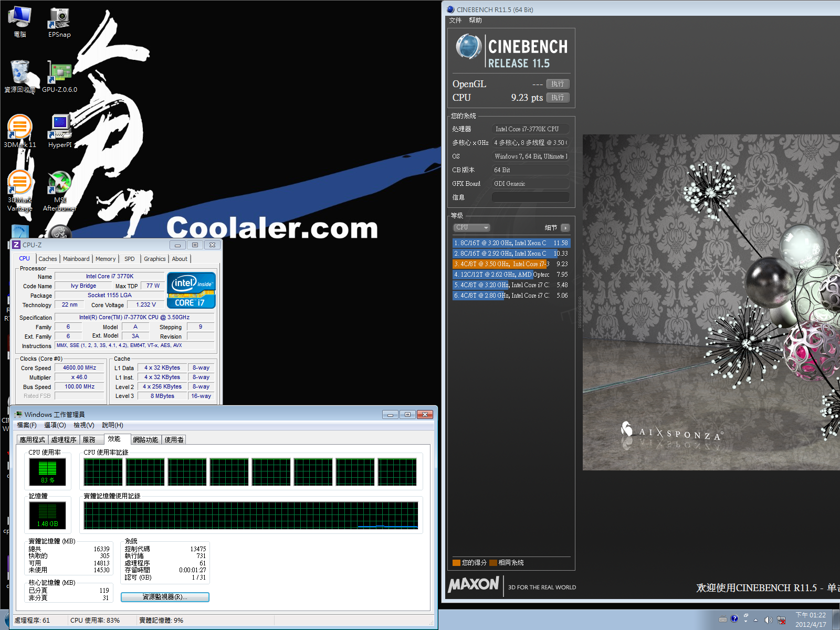
Task: Click the CINEBENCH title bar icon
Action: (x=450, y=9)
